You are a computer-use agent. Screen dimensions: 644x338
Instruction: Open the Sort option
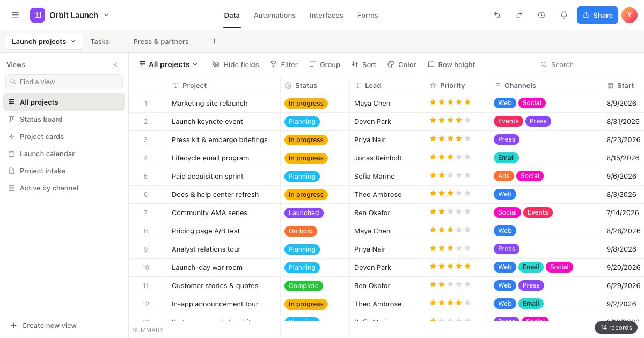364,64
